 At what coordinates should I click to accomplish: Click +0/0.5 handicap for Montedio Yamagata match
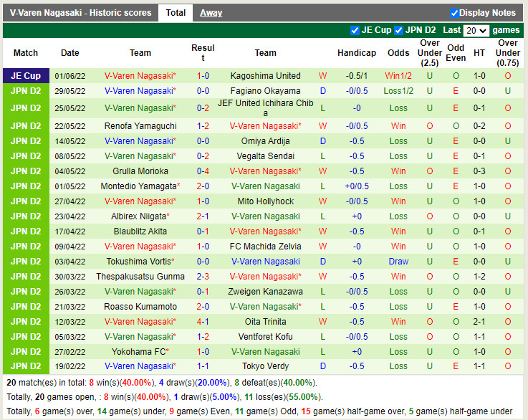[x=357, y=186]
